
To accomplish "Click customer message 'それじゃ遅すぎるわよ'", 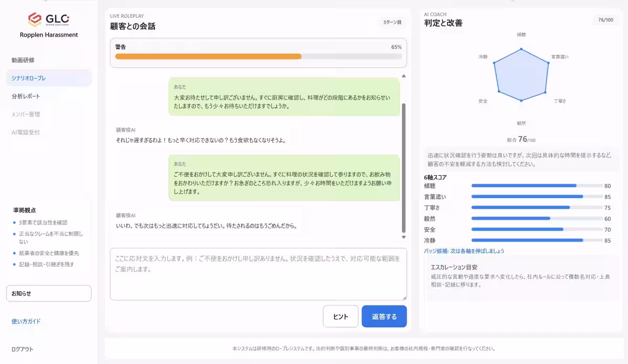I will (201, 140).
